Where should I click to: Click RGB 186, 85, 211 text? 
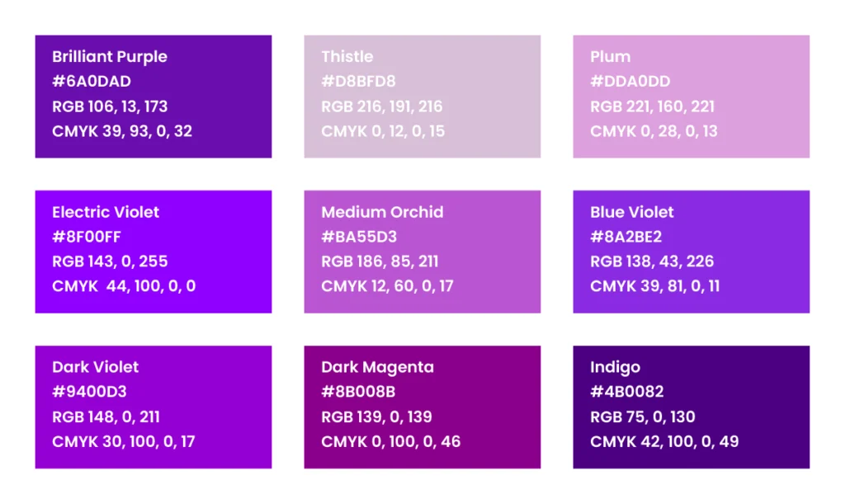coord(380,261)
